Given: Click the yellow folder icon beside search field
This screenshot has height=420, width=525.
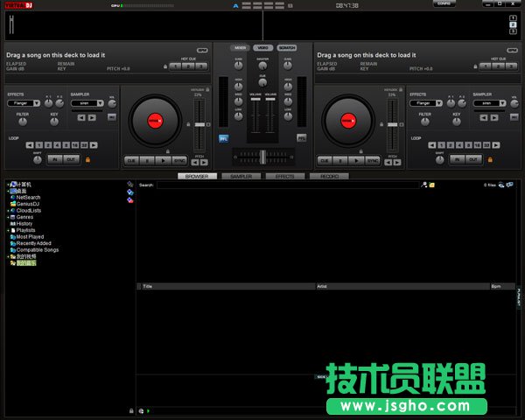Looking at the screenshot, I should (x=432, y=185).
